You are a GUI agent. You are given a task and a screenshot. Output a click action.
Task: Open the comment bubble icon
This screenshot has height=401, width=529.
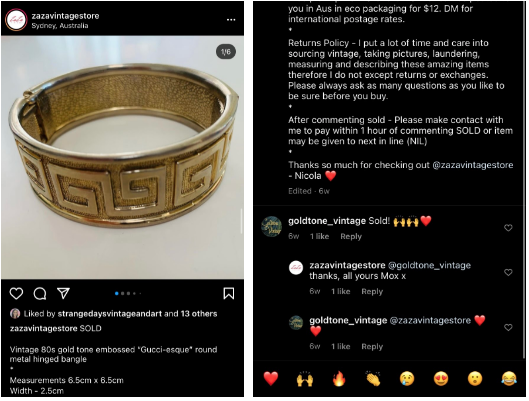point(40,294)
